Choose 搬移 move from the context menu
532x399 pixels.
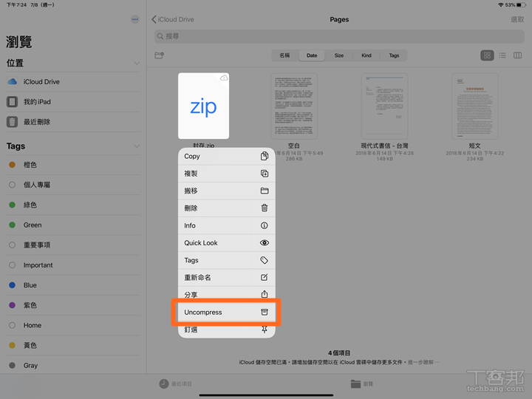tap(227, 191)
